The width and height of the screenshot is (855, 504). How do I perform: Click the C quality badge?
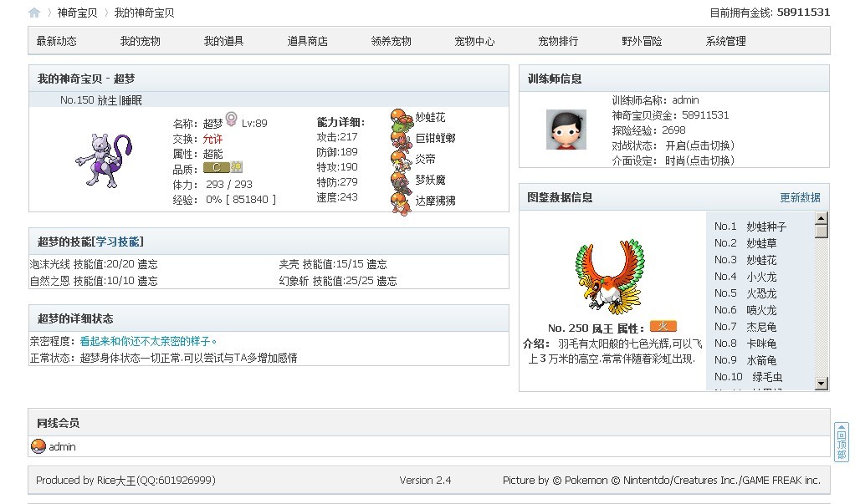coord(216,167)
